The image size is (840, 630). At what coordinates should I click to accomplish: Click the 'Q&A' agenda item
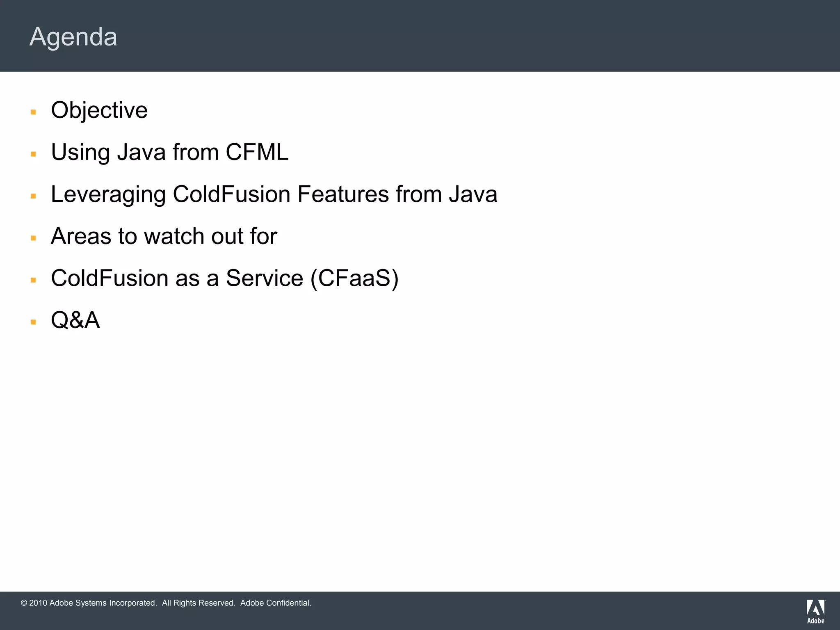pos(75,320)
